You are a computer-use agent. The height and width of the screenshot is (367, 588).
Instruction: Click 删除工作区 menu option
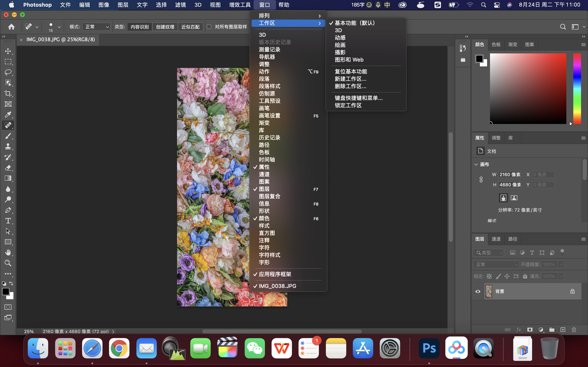(x=350, y=86)
